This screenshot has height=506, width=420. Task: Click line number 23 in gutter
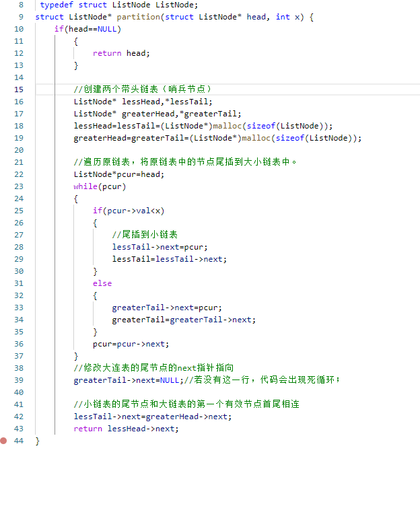(x=19, y=186)
